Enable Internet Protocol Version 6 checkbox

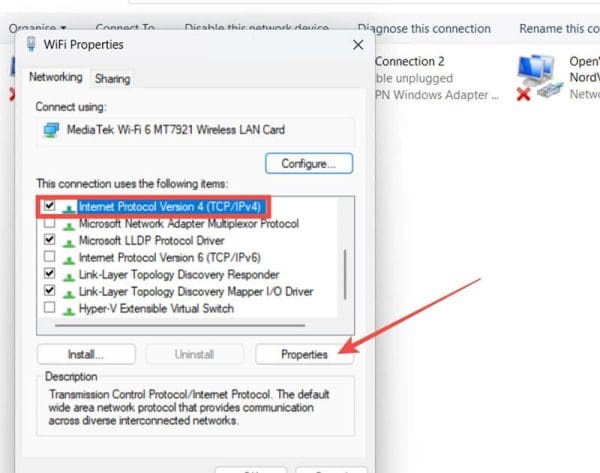(49, 258)
